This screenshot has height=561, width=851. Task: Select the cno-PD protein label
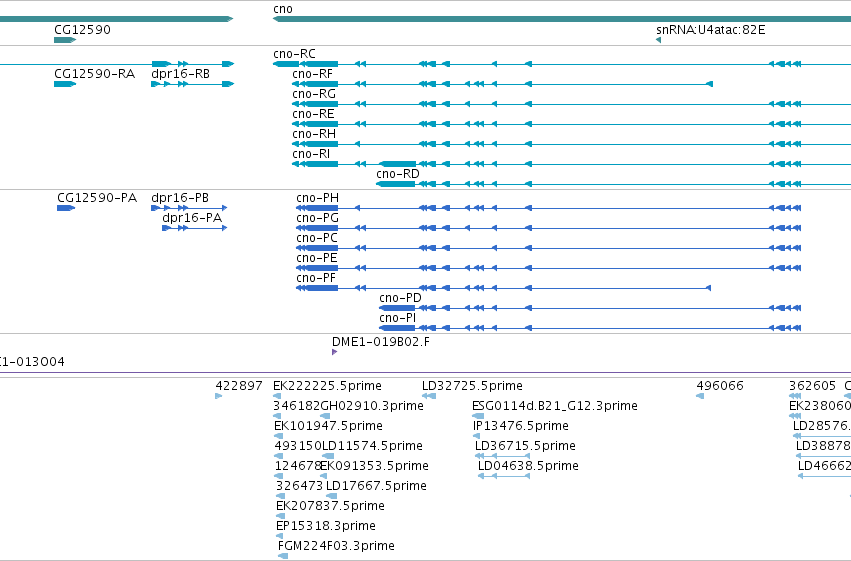(x=401, y=298)
